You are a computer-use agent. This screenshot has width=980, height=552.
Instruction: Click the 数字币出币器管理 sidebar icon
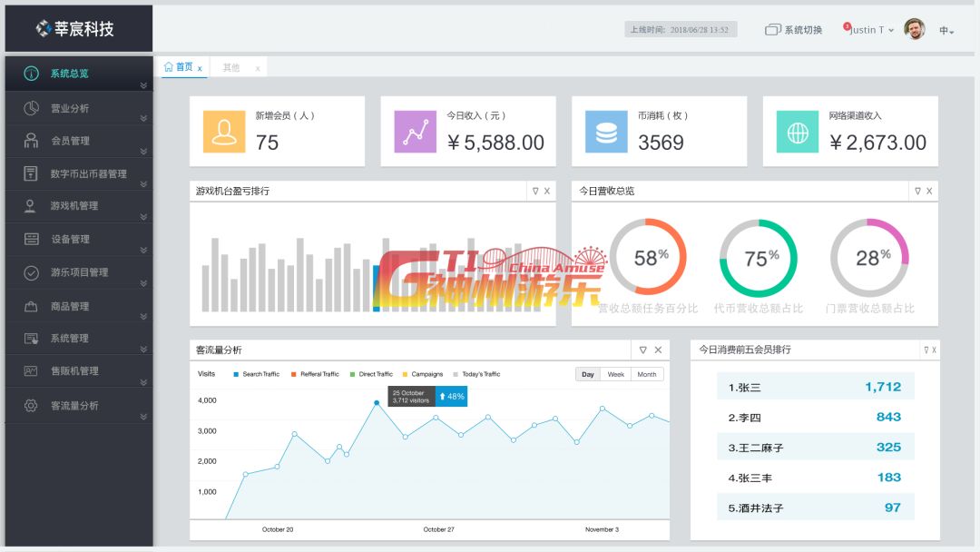pos(31,173)
